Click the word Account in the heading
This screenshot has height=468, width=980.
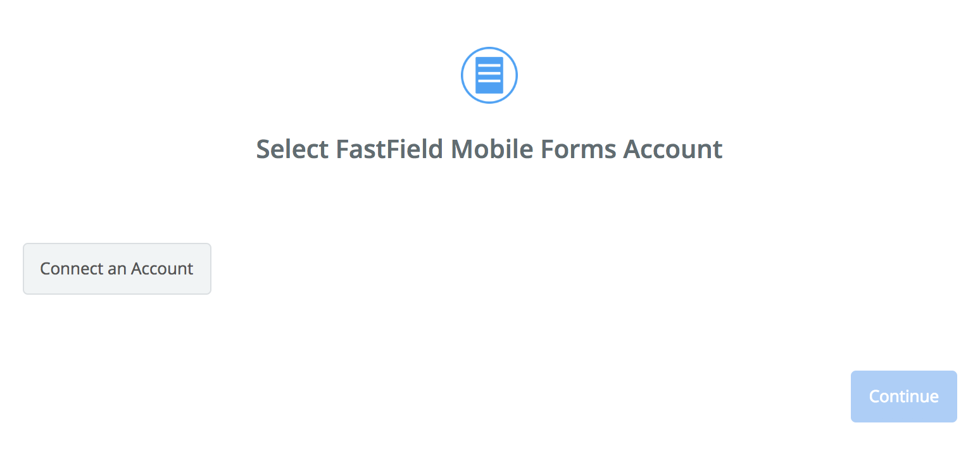[672, 149]
